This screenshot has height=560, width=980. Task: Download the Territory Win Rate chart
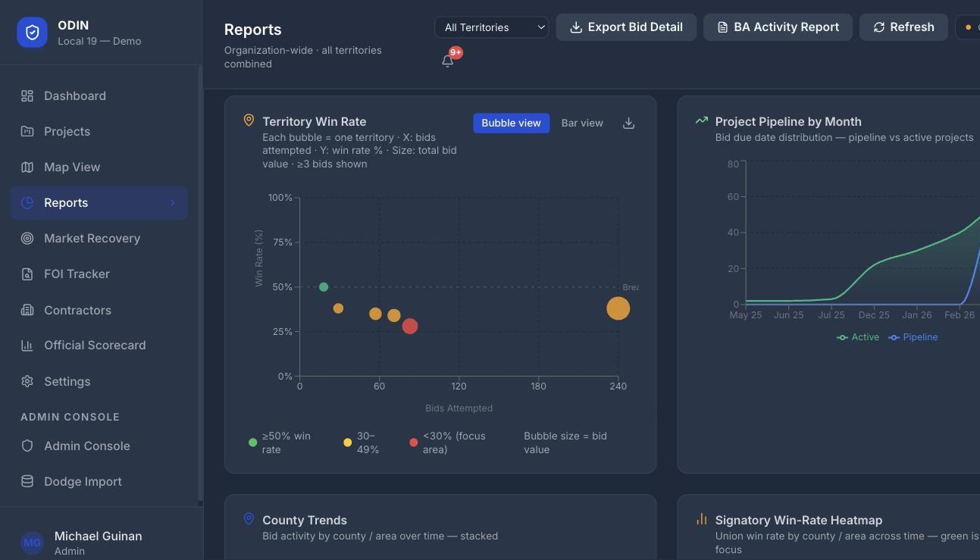[628, 123]
